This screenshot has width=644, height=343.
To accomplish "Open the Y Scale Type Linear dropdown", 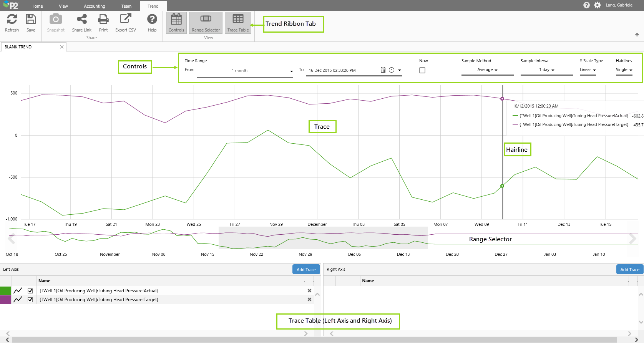I will coord(588,70).
